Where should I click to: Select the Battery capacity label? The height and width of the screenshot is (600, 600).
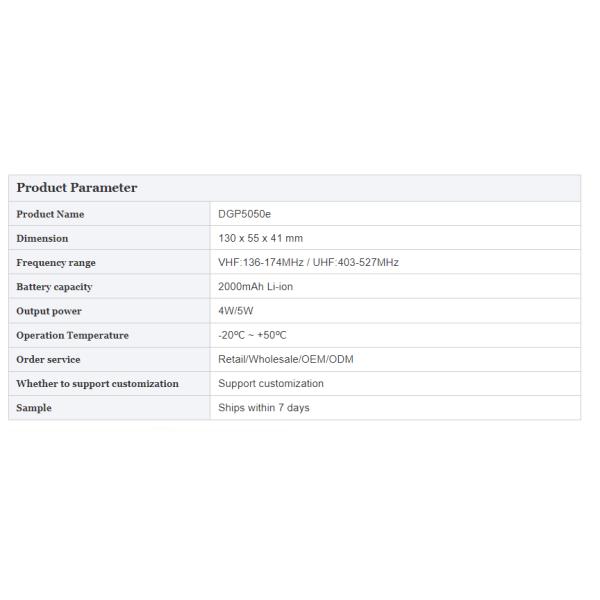(54, 287)
